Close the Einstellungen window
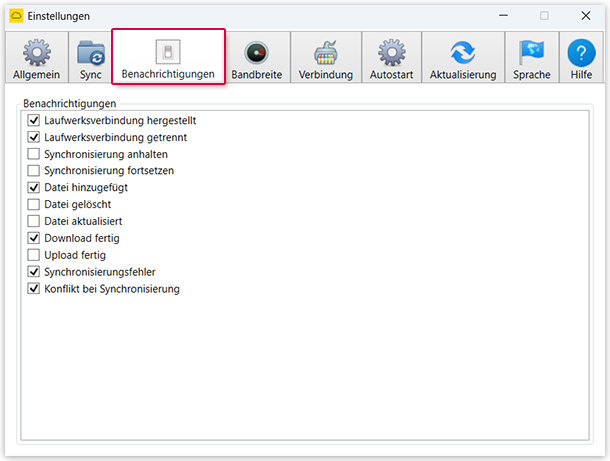 coord(585,16)
